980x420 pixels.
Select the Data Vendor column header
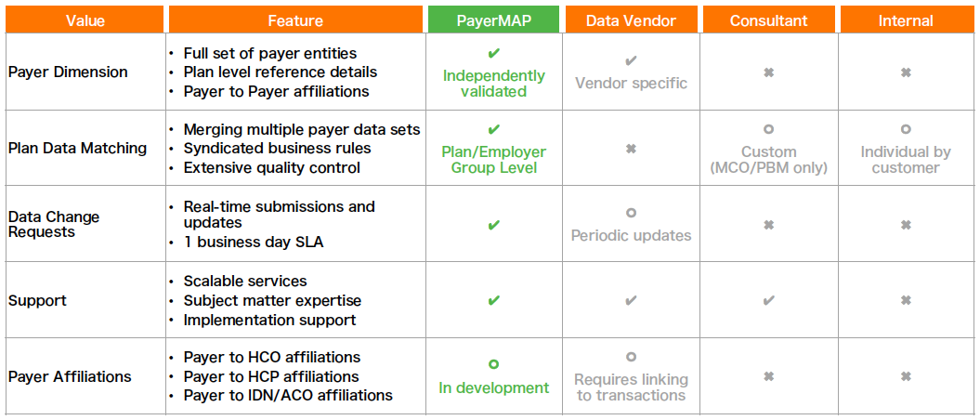pyautogui.click(x=632, y=20)
